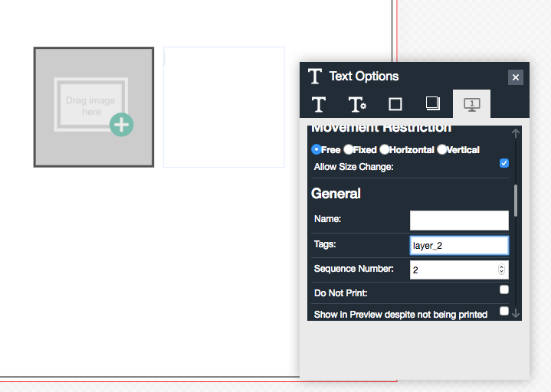This screenshot has height=392, width=551.
Task: Switch to the border square icon tab
Action: 395,103
